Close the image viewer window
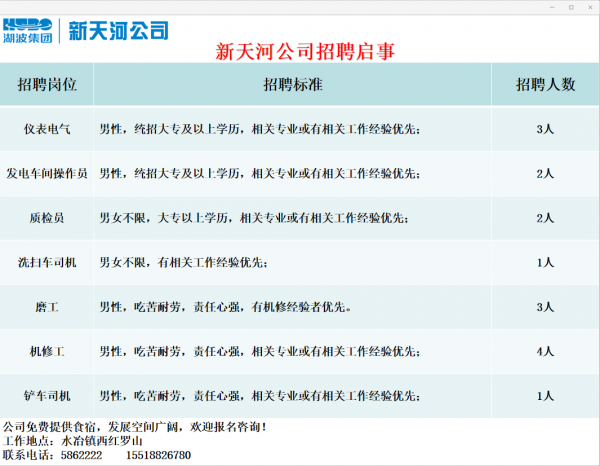The image size is (600, 466). (588, 8)
